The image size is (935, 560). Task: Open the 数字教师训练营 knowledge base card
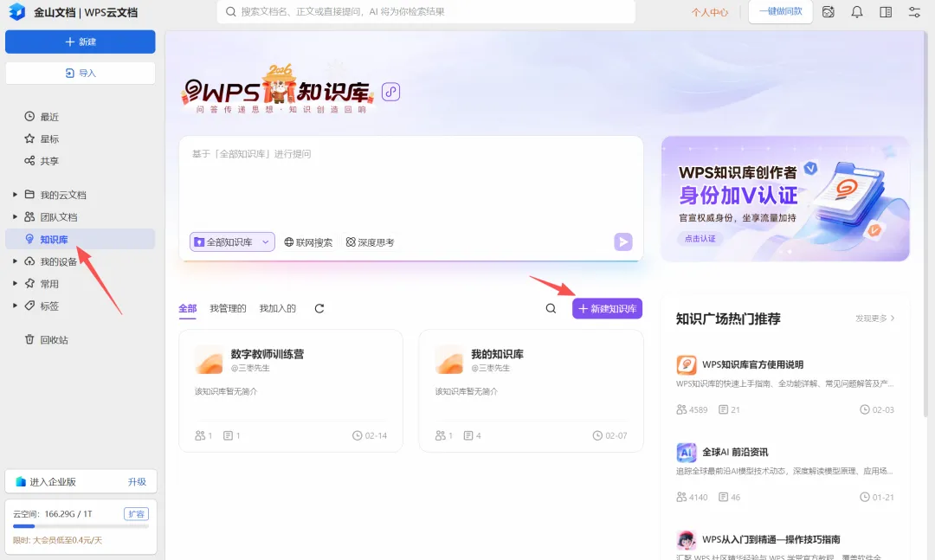291,390
